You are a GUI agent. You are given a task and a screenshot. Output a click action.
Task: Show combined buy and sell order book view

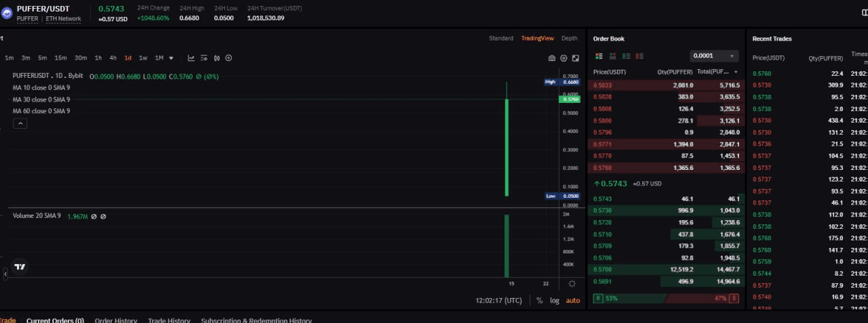coord(599,56)
